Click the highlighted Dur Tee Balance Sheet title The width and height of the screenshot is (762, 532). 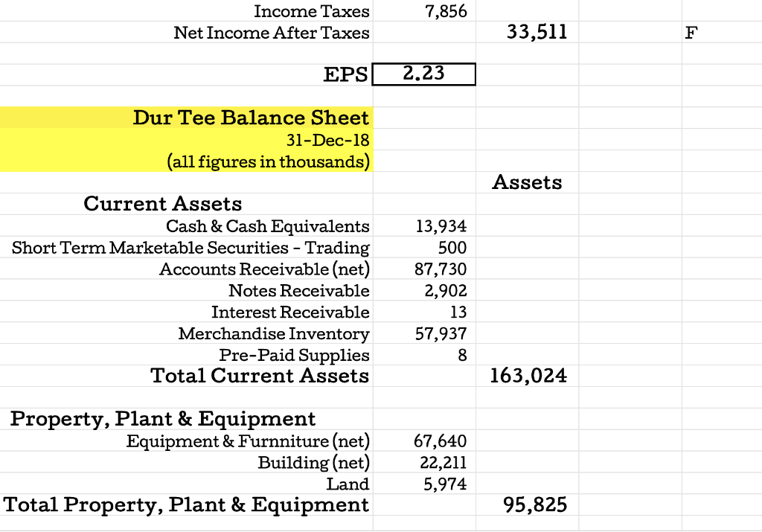pos(251,118)
